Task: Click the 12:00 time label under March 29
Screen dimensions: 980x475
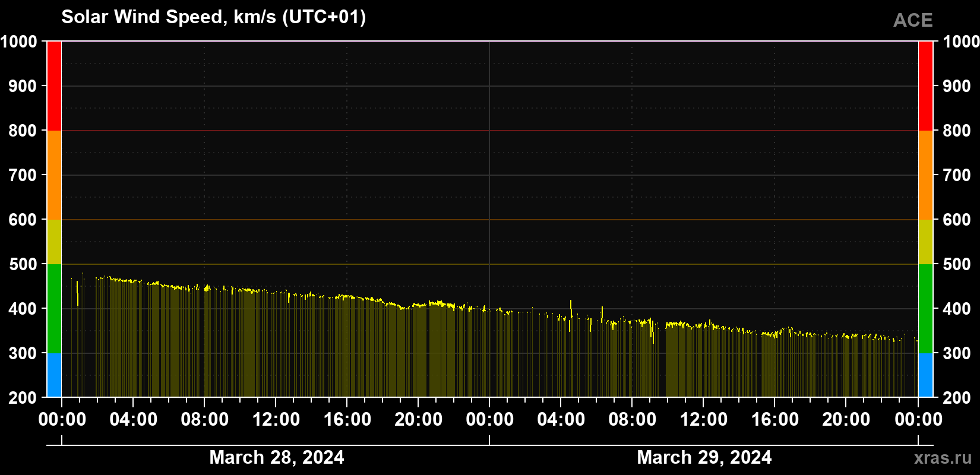Action: click(704, 420)
